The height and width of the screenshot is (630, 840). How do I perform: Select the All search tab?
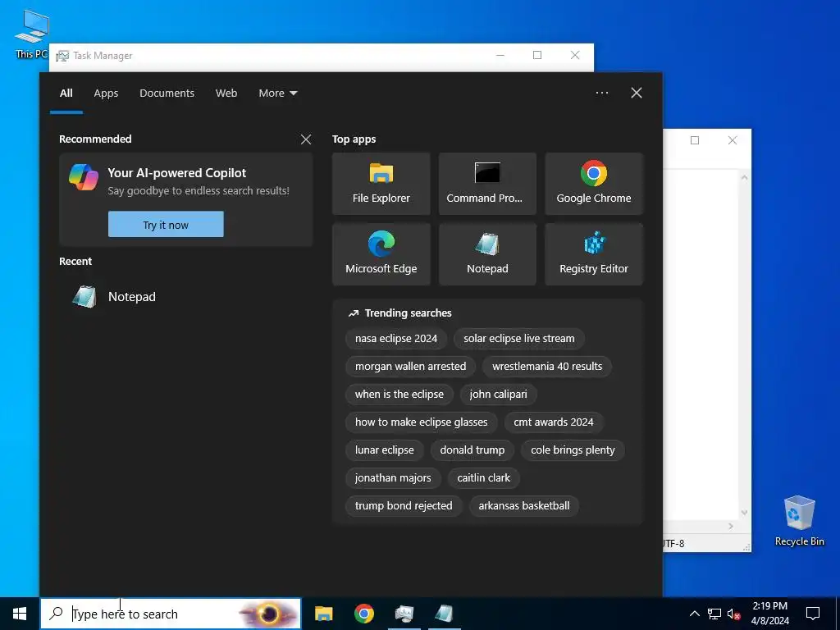[66, 94]
